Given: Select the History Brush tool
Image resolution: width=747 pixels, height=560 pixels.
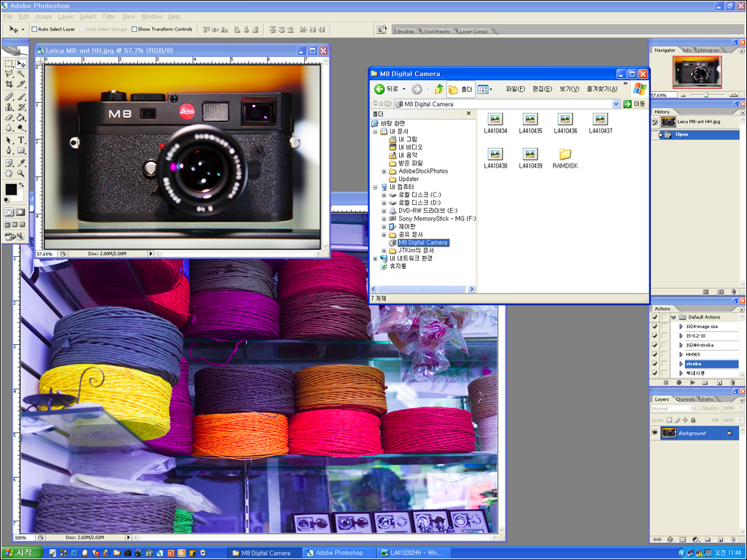Looking at the screenshot, I should [21, 107].
